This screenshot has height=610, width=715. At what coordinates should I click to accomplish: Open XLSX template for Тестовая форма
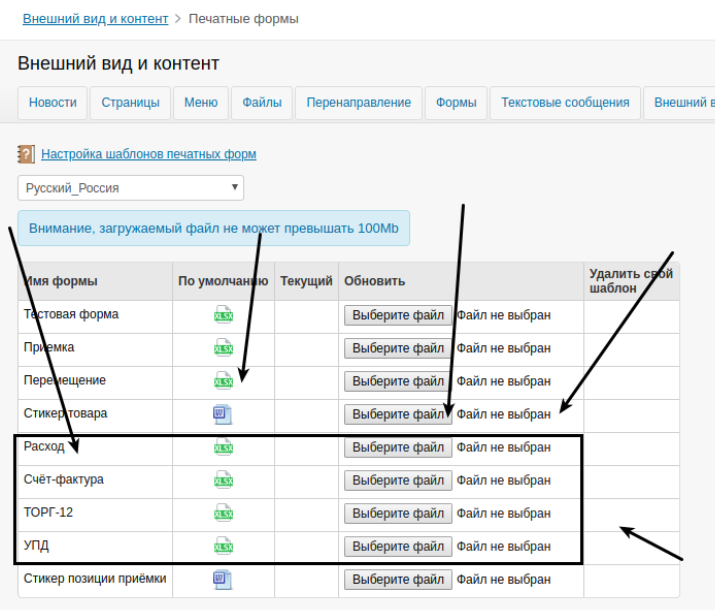223,315
